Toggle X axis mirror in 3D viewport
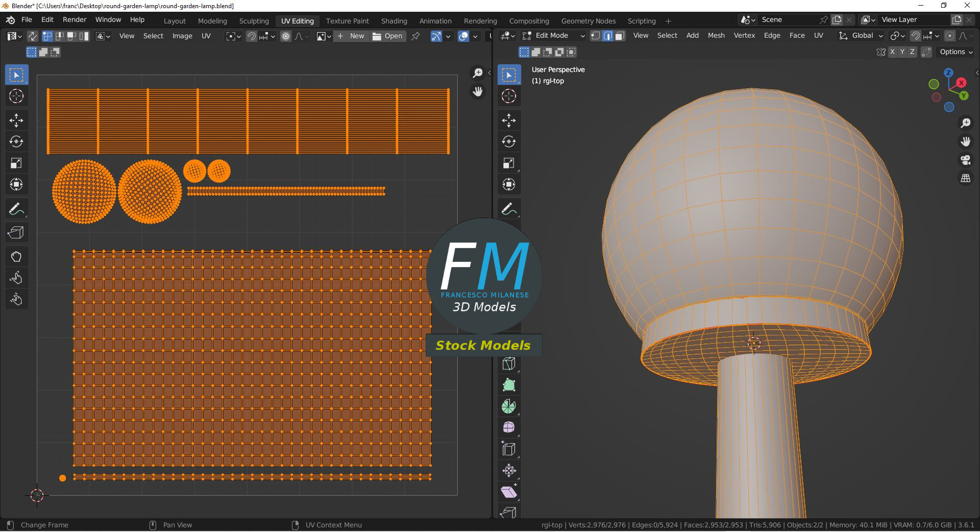The height and width of the screenshot is (532, 980). click(892, 52)
